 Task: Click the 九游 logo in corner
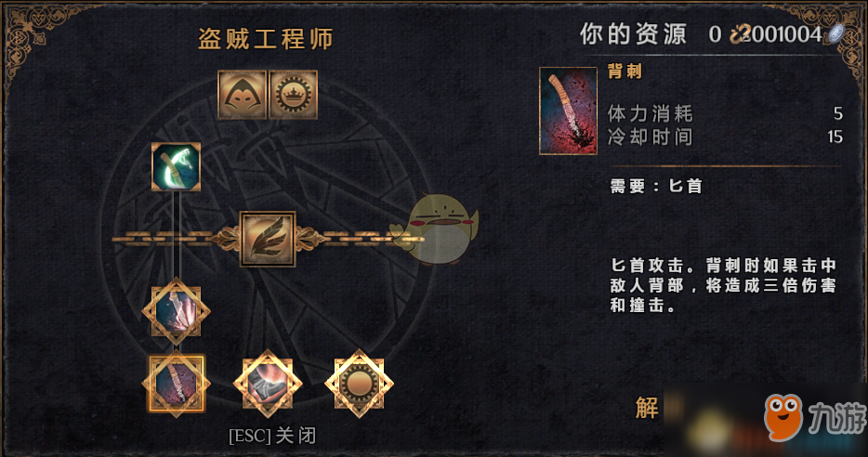tap(815, 417)
